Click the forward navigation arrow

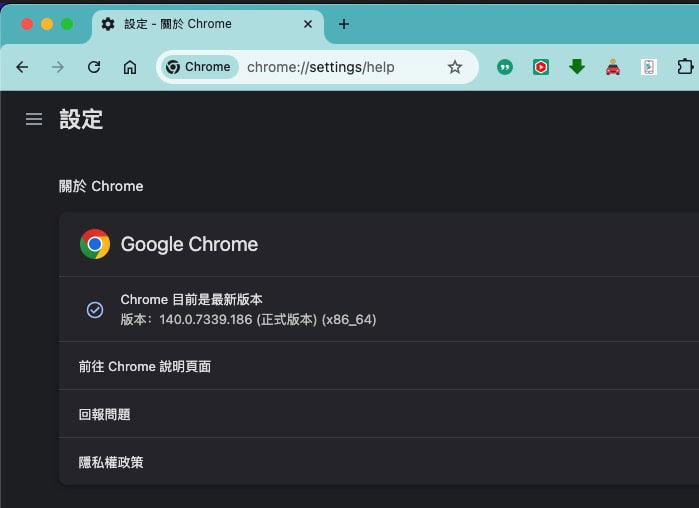point(58,67)
